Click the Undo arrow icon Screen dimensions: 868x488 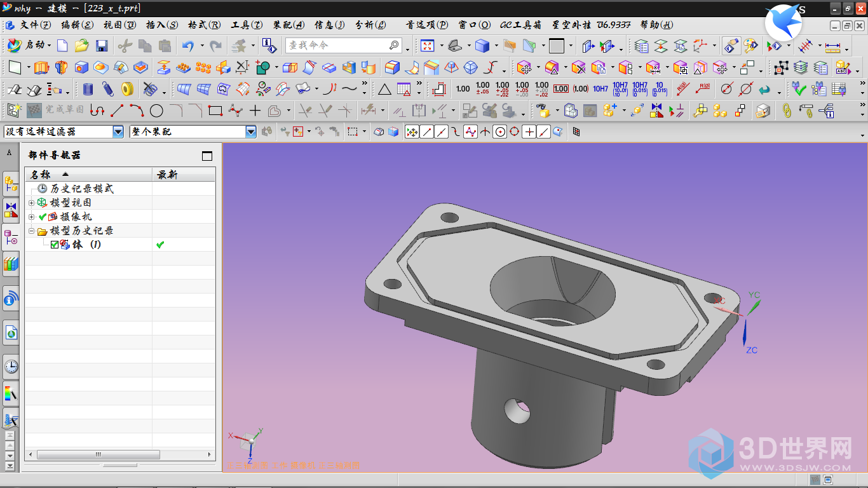(187, 46)
